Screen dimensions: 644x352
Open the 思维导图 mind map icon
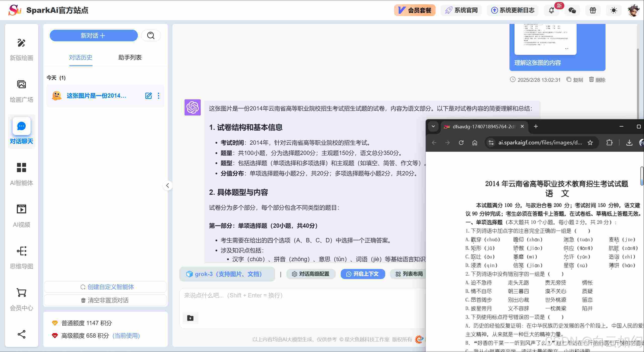tap(21, 251)
